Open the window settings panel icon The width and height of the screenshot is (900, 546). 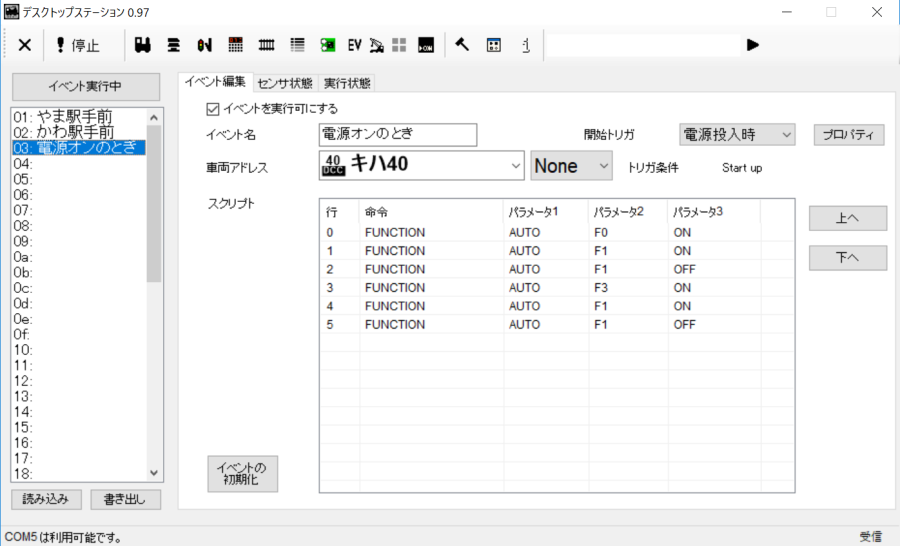pyautogui.click(x=494, y=45)
